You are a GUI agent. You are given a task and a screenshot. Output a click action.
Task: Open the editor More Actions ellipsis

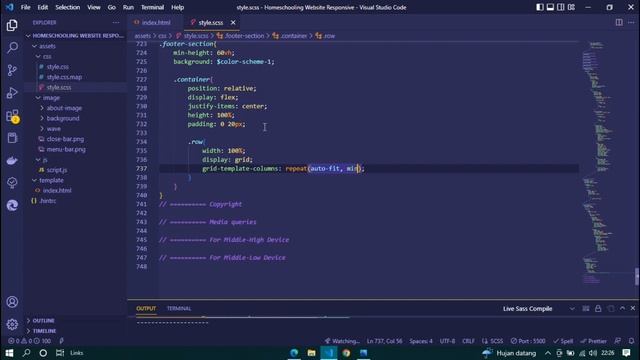click(631, 22)
